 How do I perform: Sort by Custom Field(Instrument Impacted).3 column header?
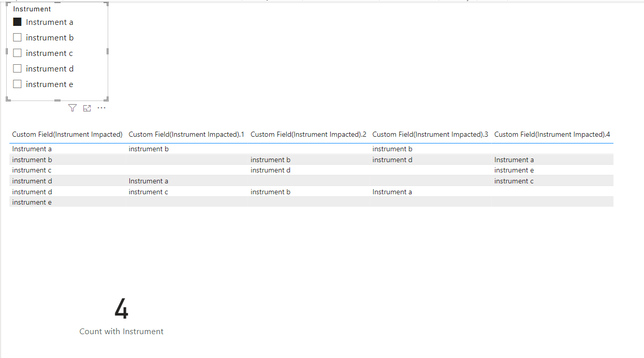[x=430, y=134]
